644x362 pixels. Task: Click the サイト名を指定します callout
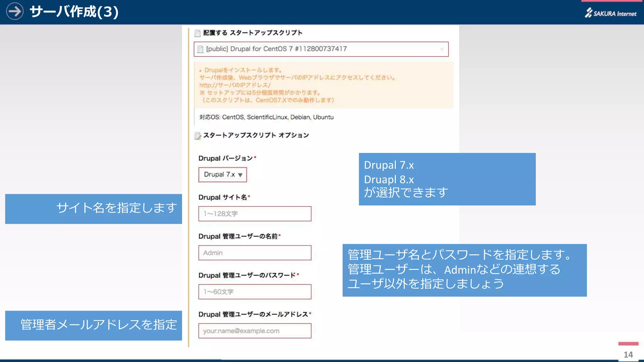(x=93, y=209)
